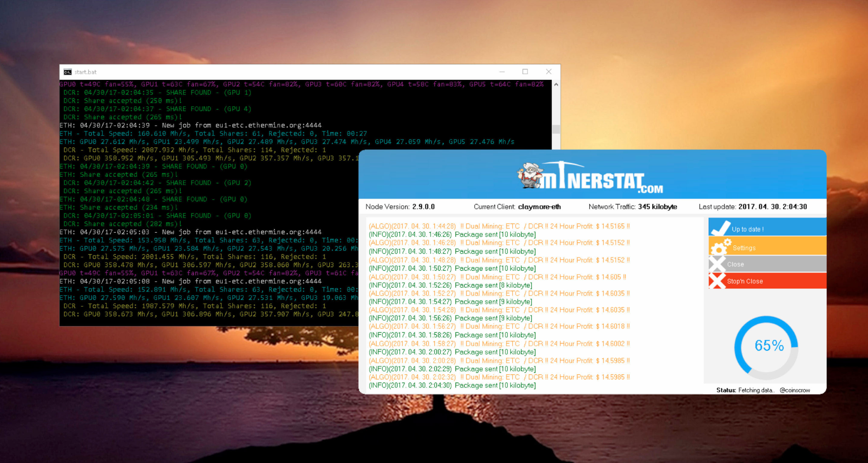Click the X icon on red Stop'n Close button
This screenshot has width=868, height=463.
[717, 281]
